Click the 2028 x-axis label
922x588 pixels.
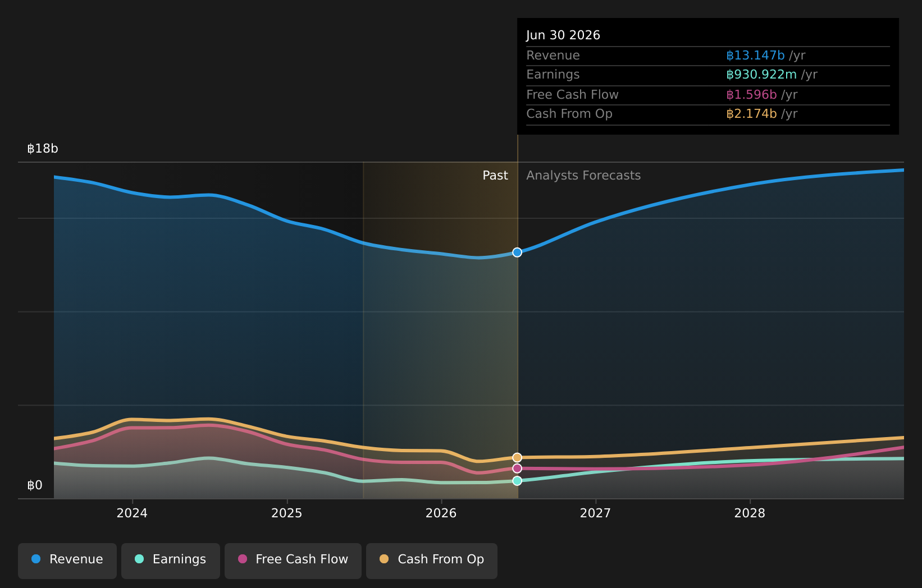[x=750, y=513]
